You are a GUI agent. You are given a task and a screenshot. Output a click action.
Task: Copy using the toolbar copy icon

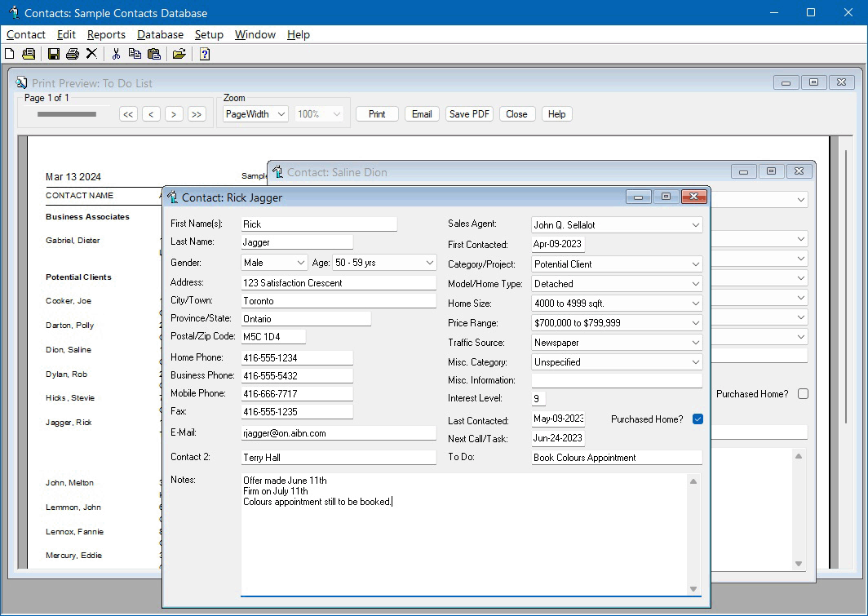click(x=134, y=53)
